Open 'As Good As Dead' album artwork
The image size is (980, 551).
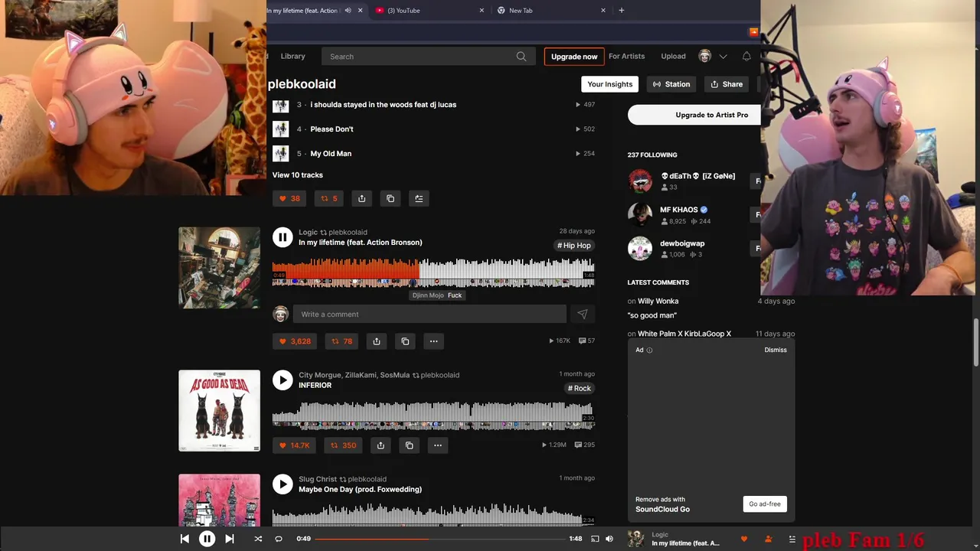(219, 411)
